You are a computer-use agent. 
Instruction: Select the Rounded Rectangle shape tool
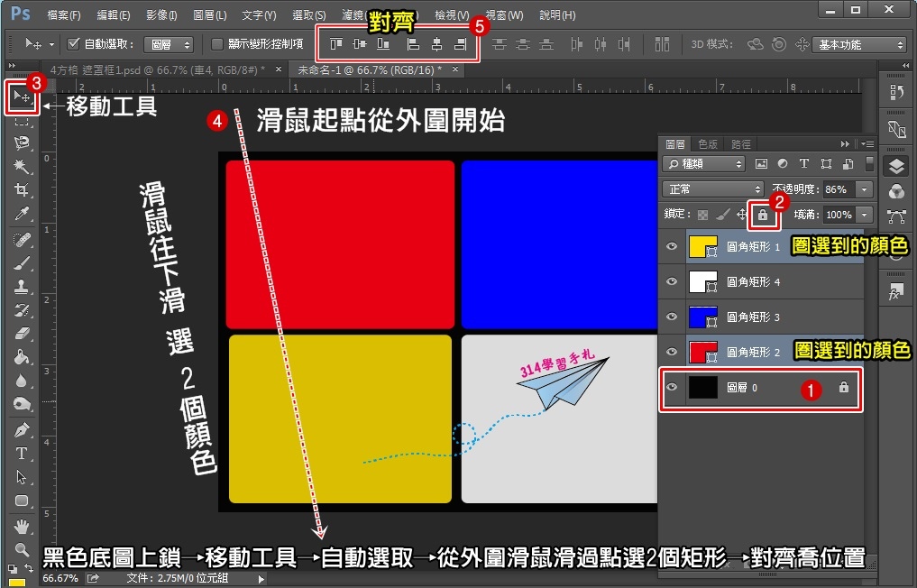[x=22, y=501]
